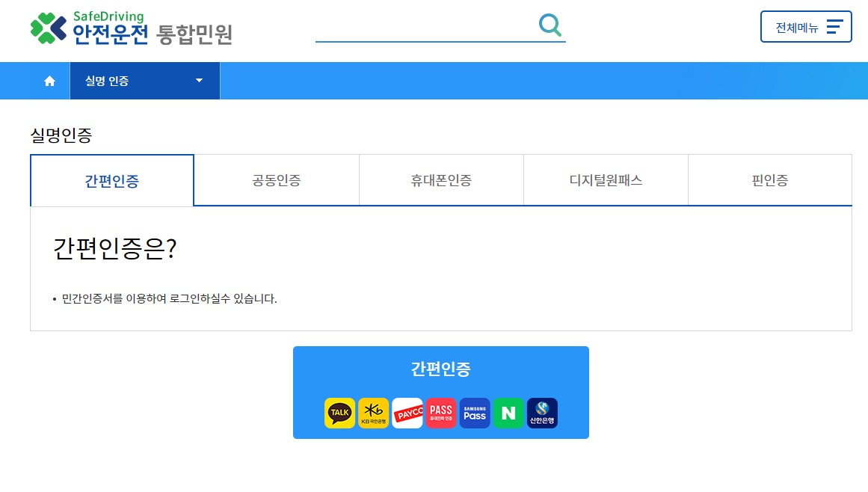Open the 핀인증 tab
This screenshot has width=868, height=492.
(x=769, y=179)
